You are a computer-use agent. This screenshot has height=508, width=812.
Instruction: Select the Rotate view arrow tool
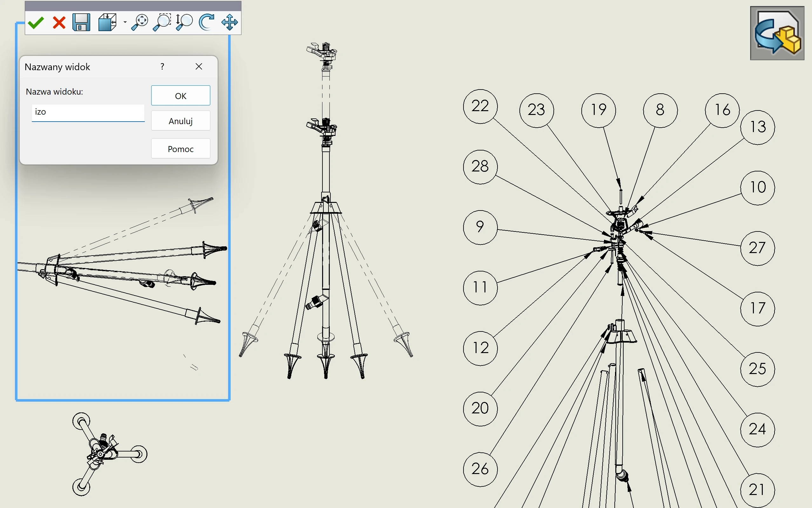pos(206,23)
